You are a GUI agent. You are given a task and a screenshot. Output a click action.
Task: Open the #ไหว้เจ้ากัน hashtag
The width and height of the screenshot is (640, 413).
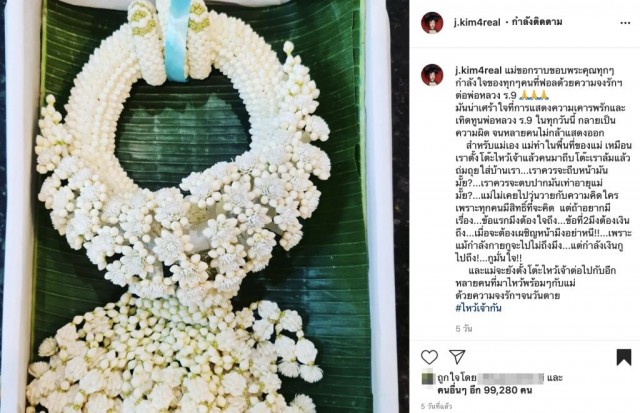pos(478,308)
